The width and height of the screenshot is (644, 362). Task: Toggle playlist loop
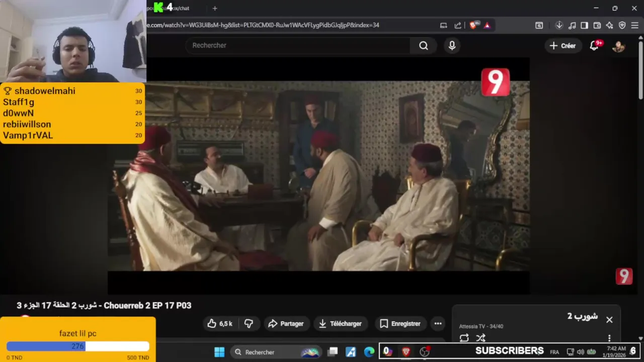464,338
